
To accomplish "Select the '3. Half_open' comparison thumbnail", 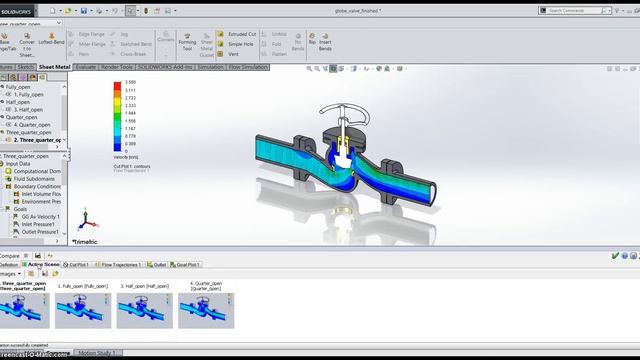I will click(x=144, y=310).
